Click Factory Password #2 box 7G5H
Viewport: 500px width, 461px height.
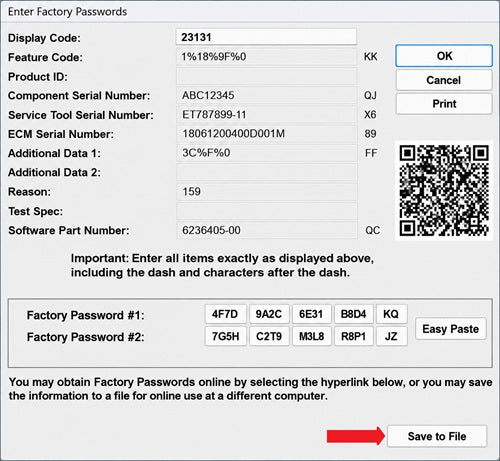pyautogui.click(x=225, y=336)
